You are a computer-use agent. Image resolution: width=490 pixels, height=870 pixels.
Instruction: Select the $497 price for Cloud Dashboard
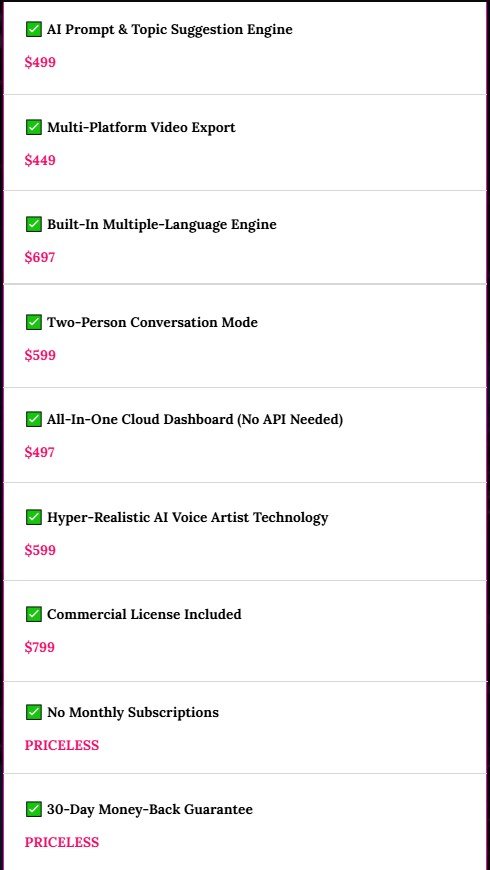[x=40, y=453]
